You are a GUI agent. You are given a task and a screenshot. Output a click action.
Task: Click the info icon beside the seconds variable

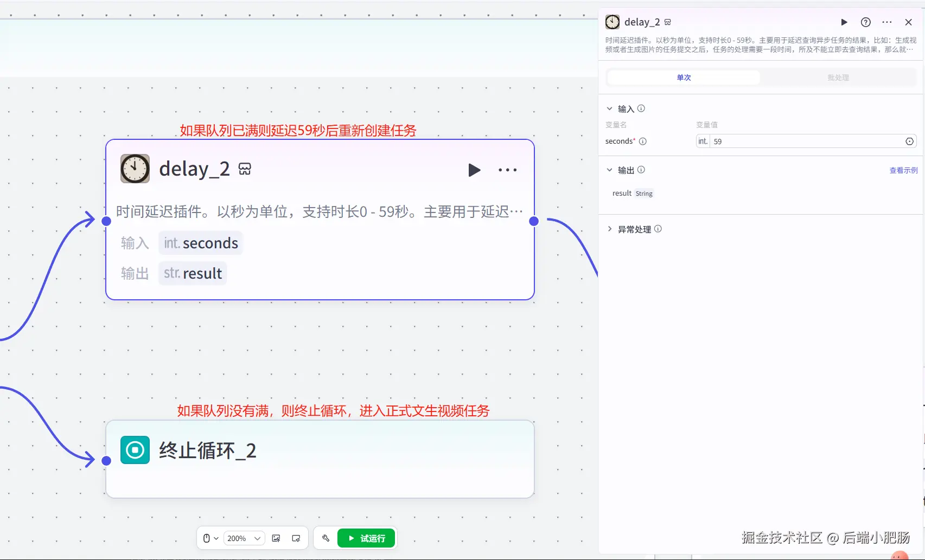643,141
